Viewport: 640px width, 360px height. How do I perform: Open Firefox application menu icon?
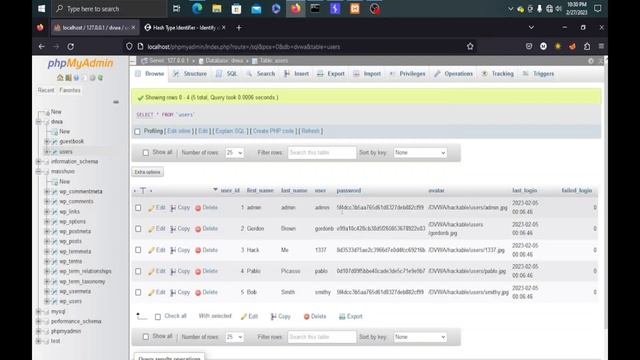tap(601, 47)
